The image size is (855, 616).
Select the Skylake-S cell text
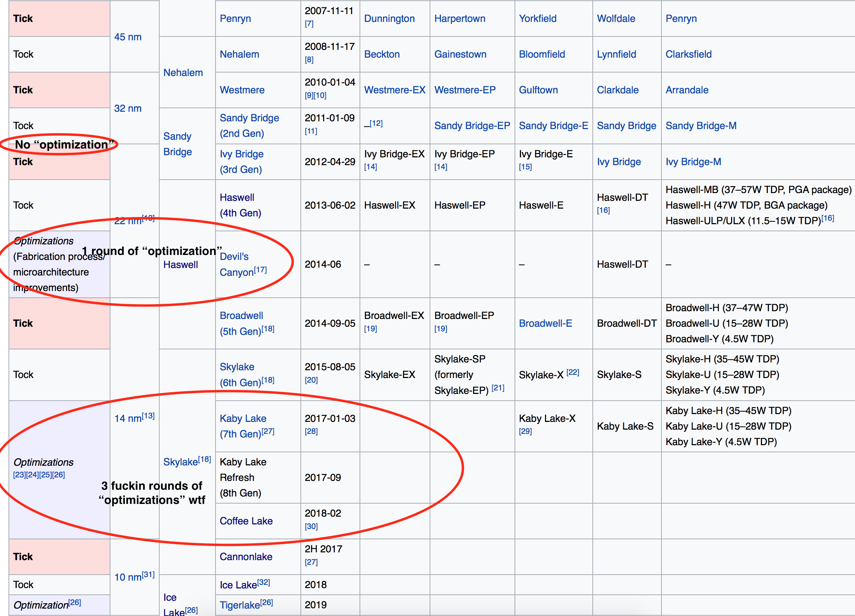619,374
